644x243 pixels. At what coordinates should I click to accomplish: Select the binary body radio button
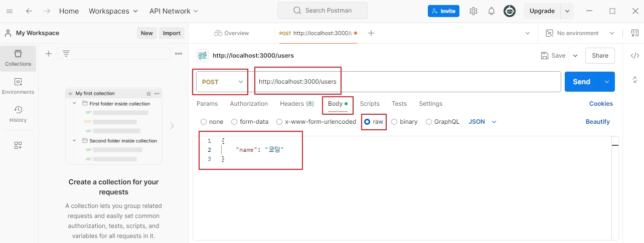click(394, 122)
